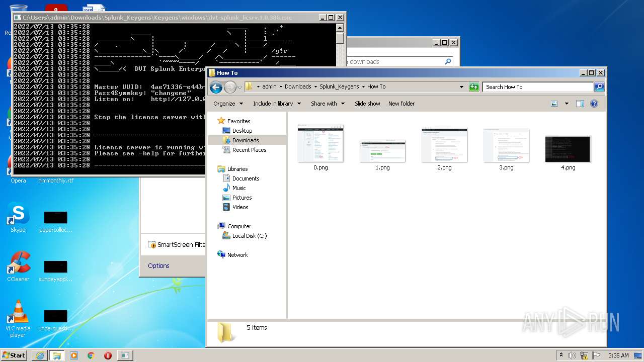Open Recent Places in navigation pane

[249, 150]
